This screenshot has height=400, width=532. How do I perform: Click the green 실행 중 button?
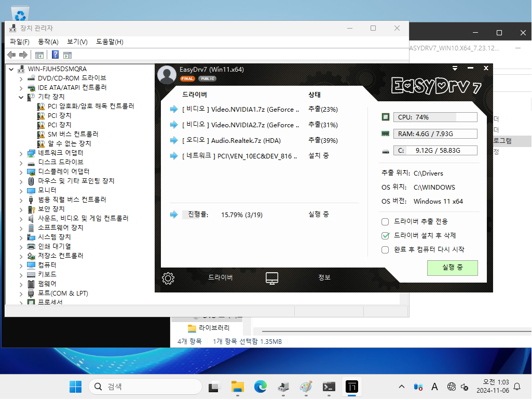[x=452, y=268]
